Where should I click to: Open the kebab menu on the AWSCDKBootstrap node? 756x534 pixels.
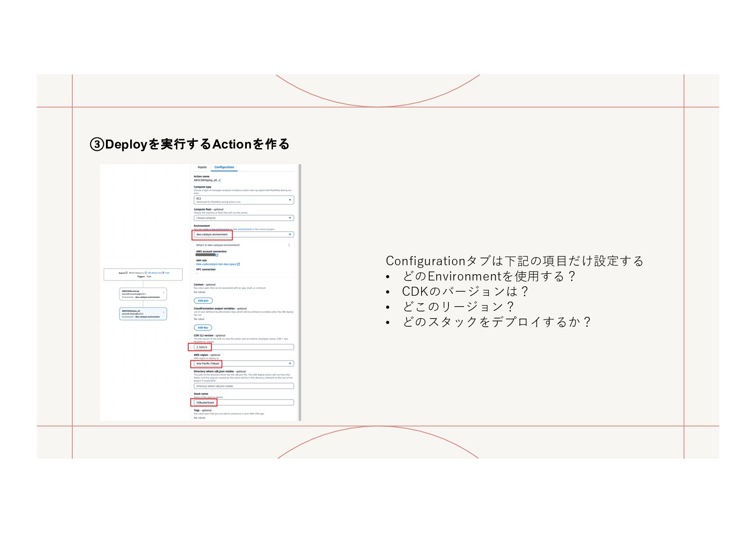[163, 293]
